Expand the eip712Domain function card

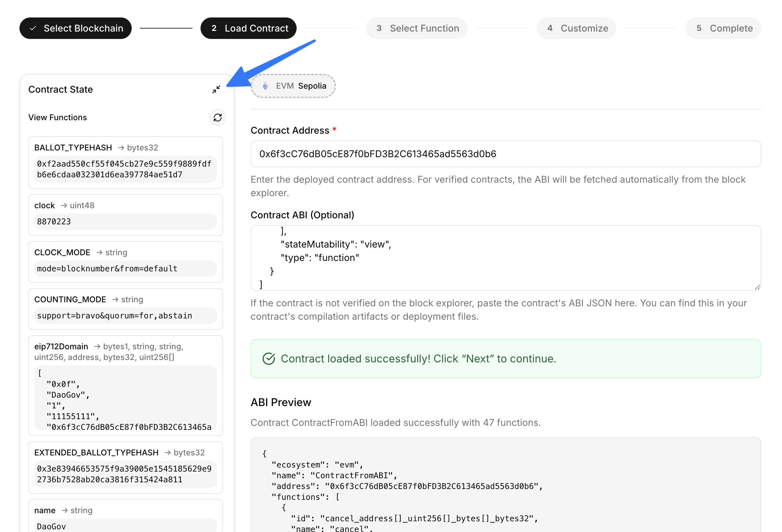click(125, 352)
